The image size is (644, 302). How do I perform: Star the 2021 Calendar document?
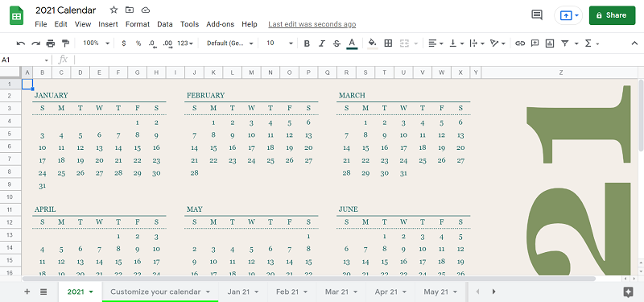(x=114, y=10)
